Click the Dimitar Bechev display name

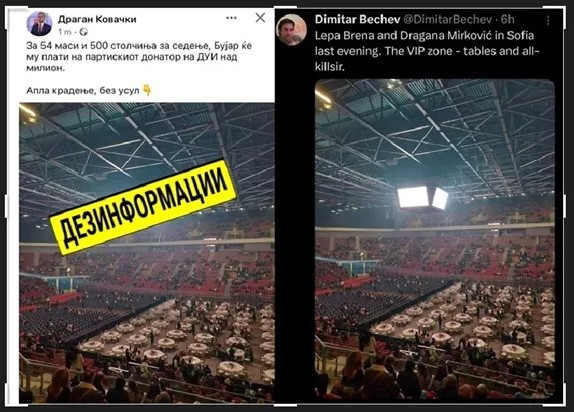point(357,19)
